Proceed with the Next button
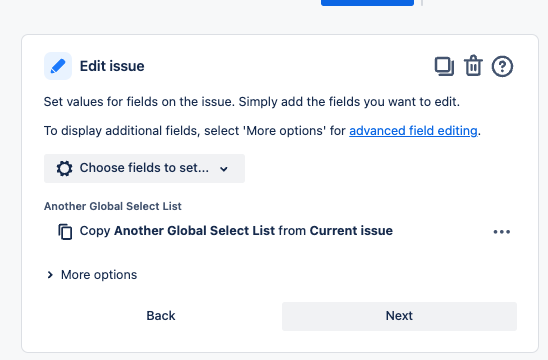548x360 pixels. click(399, 316)
